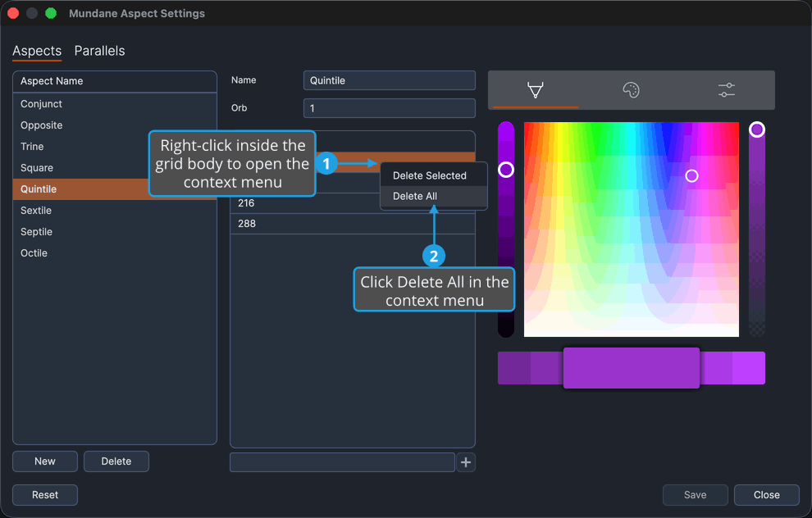This screenshot has width=812, height=518.
Task: Select the highlighted Quintile aspect row
Action: click(x=115, y=189)
